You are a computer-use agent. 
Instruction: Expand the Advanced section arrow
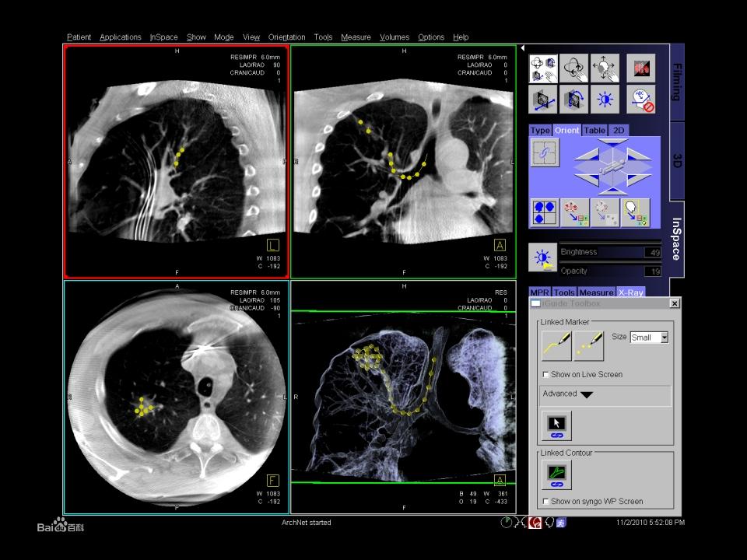(587, 394)
